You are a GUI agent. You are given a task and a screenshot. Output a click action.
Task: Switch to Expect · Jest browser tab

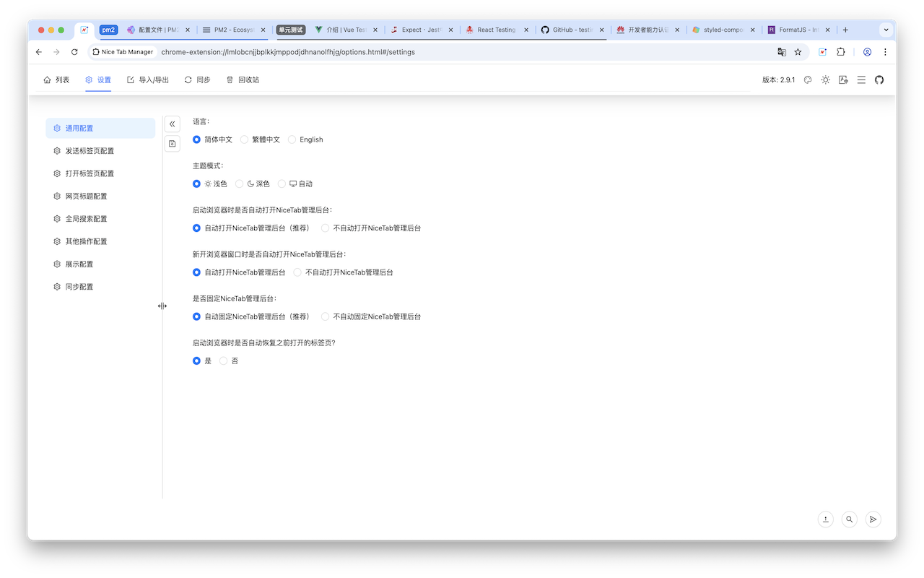coord(422,30)
